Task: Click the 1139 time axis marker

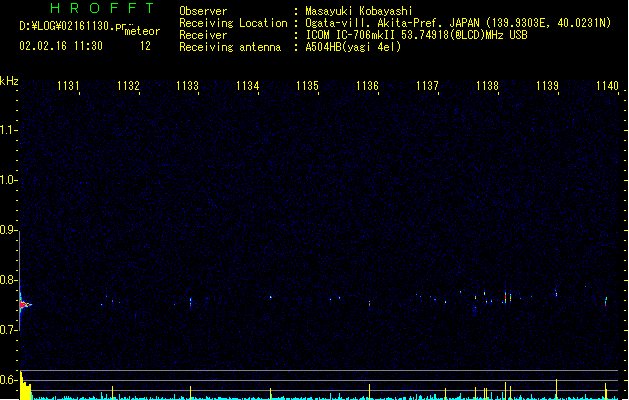Action: click(547, 86)
